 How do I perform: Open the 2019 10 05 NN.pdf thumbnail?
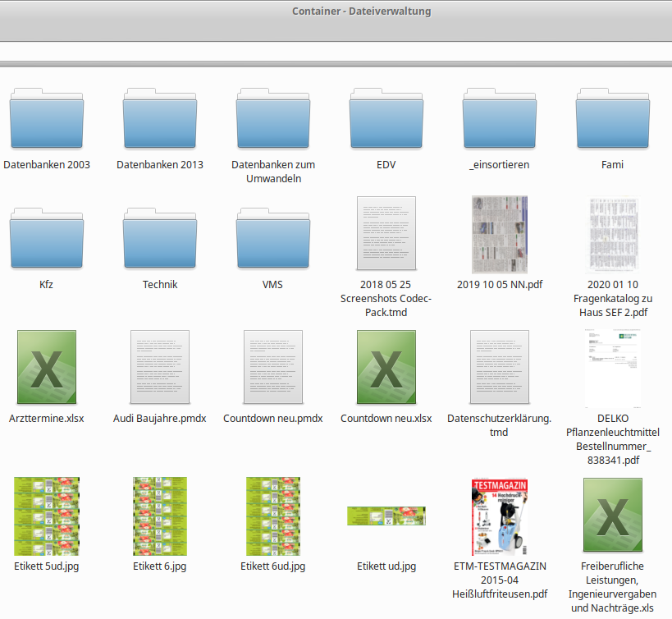pos(499,235)
